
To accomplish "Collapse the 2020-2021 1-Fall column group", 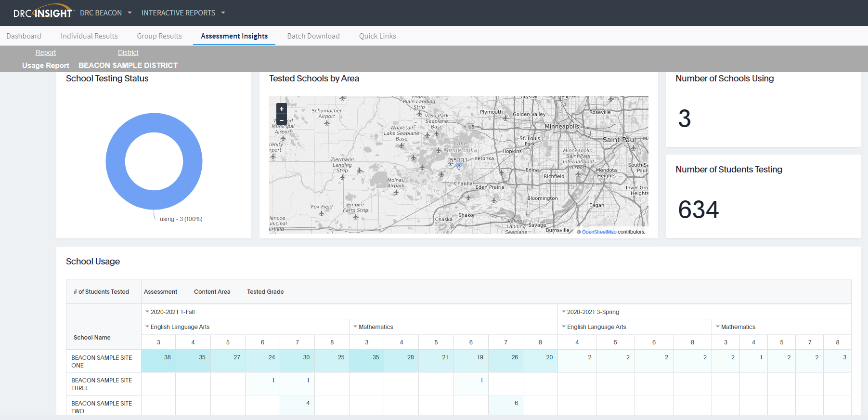I will (x=147, y=312).
